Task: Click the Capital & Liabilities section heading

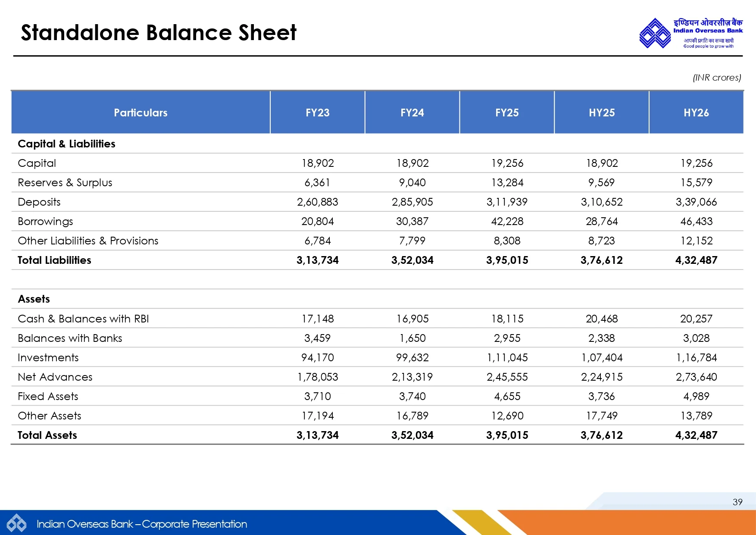Action: (x=66, y=144)
